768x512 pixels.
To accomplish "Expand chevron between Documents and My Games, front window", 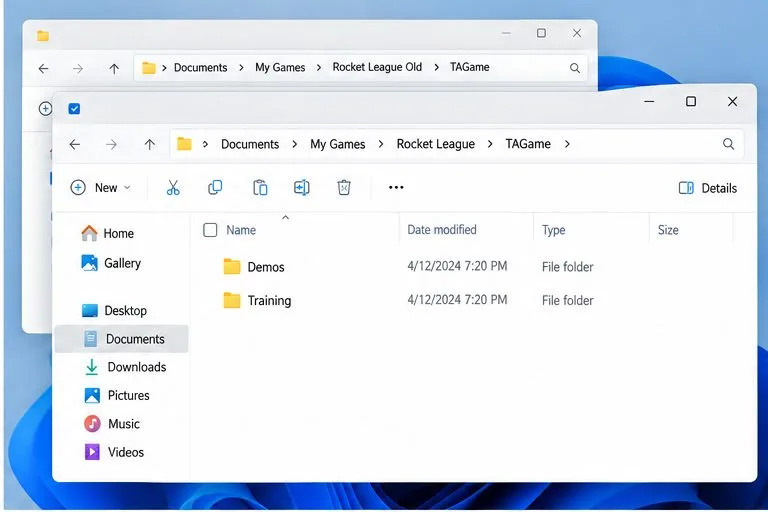I will coord(294,144).
